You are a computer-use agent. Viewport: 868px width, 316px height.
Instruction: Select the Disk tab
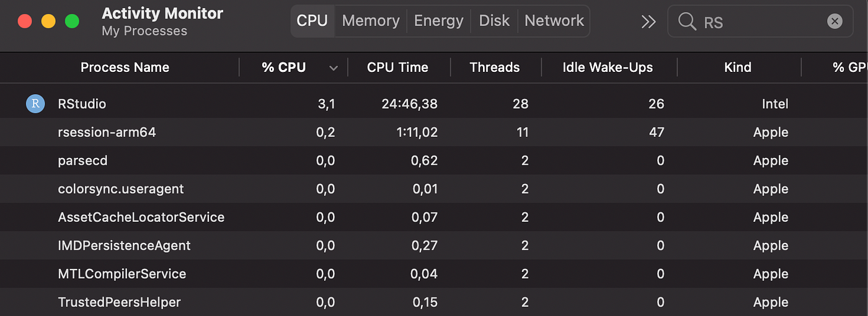(x=494, y=21)
